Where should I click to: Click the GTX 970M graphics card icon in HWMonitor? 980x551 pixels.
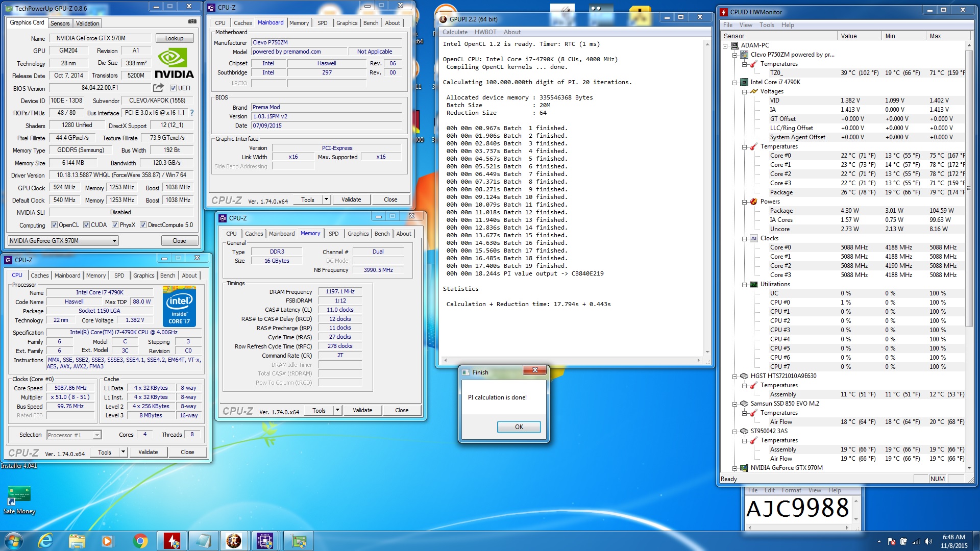(x=744, y=468)
